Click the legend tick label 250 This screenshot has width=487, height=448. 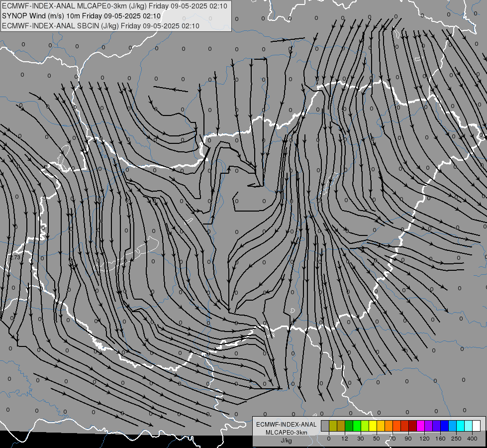point(456,439)
